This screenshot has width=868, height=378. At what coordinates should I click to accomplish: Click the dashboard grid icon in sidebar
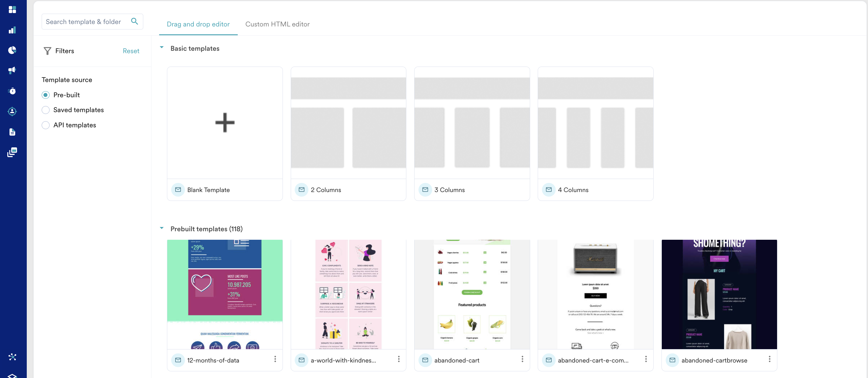point(12,9)
